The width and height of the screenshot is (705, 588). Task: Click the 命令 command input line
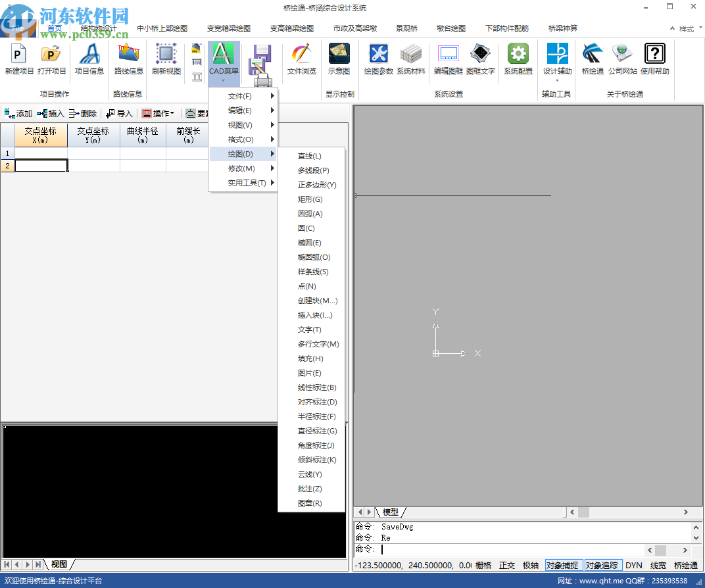pyautogui.click(x=499, y=549)
